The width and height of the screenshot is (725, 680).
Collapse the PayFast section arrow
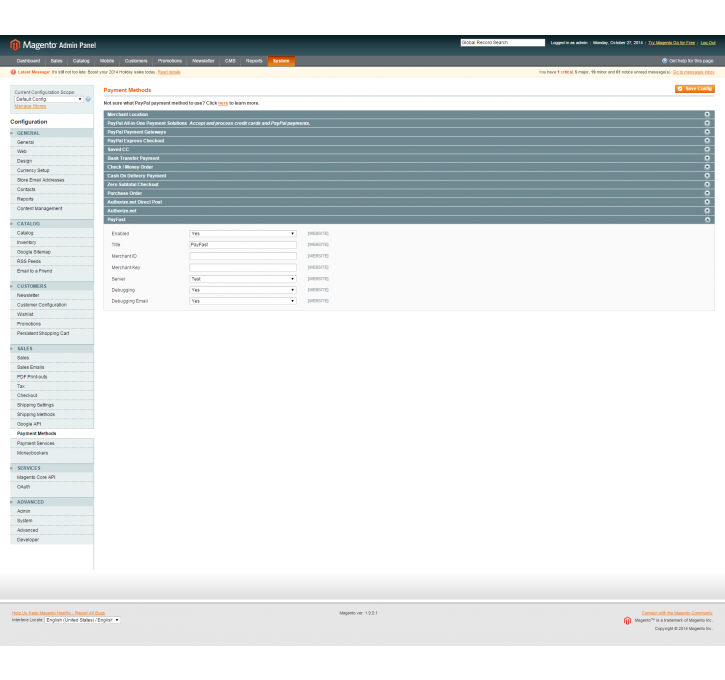coord(707,220)
